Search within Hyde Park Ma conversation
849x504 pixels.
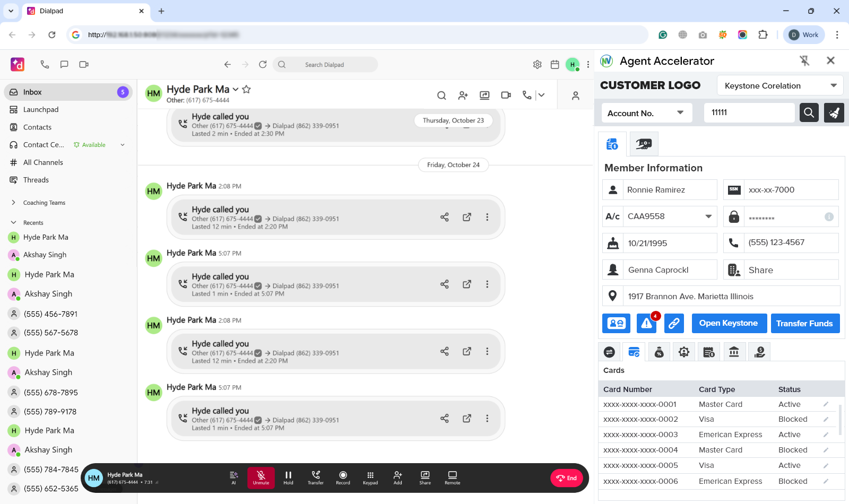(x=441, y=95)
